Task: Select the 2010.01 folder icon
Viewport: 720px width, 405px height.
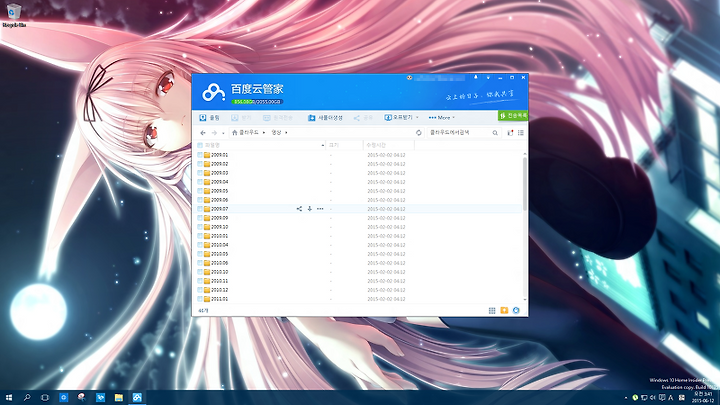Action: tap(207, 236)
